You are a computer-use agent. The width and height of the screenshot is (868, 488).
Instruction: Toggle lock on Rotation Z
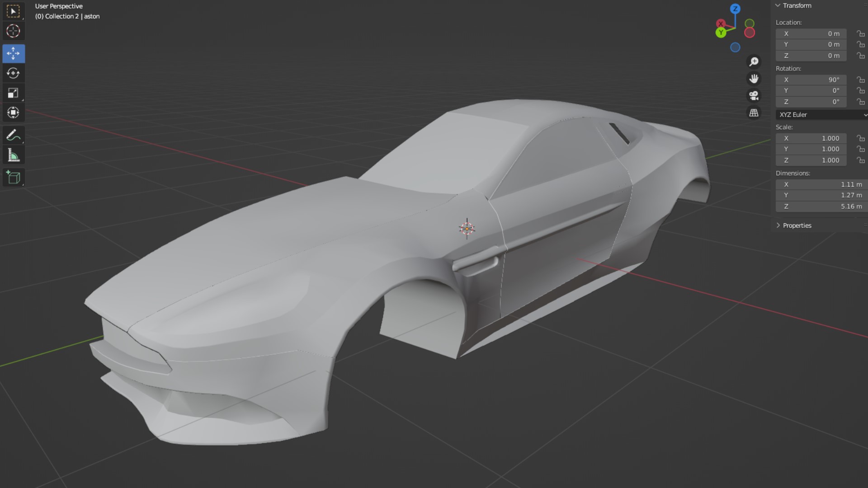[x=860, y=102]
